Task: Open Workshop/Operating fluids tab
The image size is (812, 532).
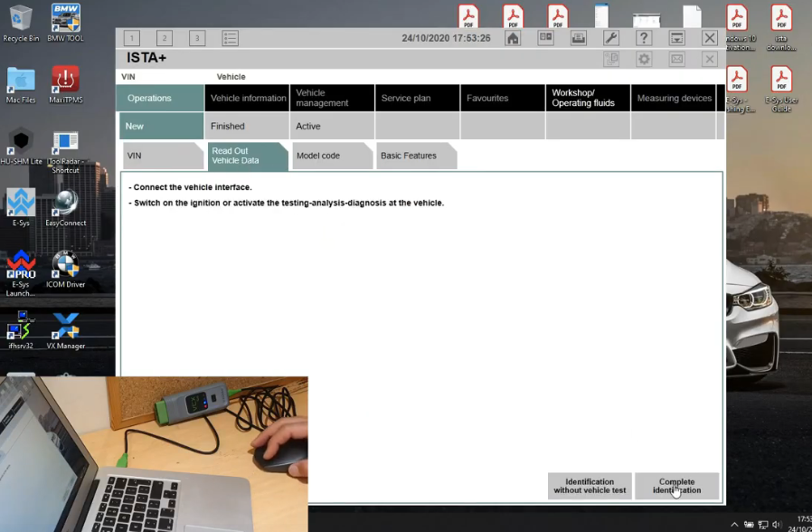Action: pyautogui.click(x=588, y=98)
